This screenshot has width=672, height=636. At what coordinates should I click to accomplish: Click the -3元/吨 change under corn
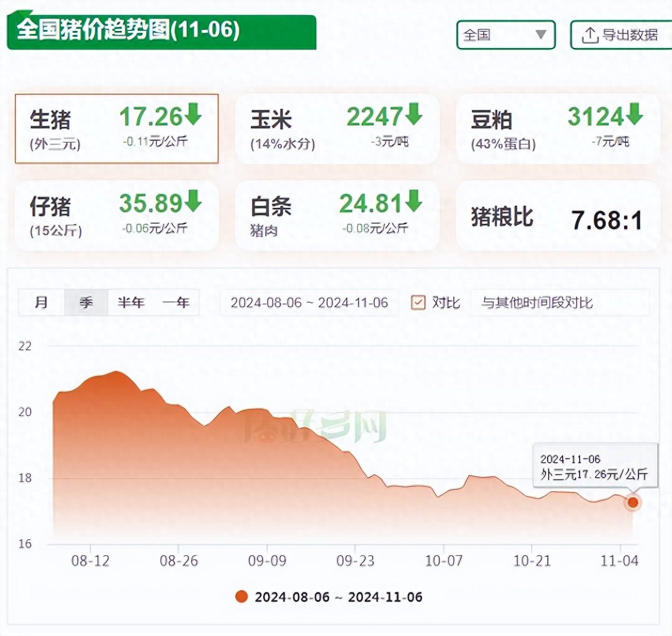(x=389, y=141)
